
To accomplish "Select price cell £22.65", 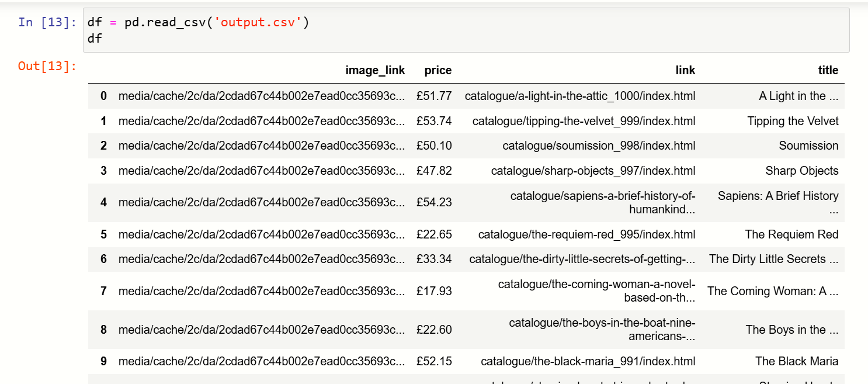I will (434, 234).
